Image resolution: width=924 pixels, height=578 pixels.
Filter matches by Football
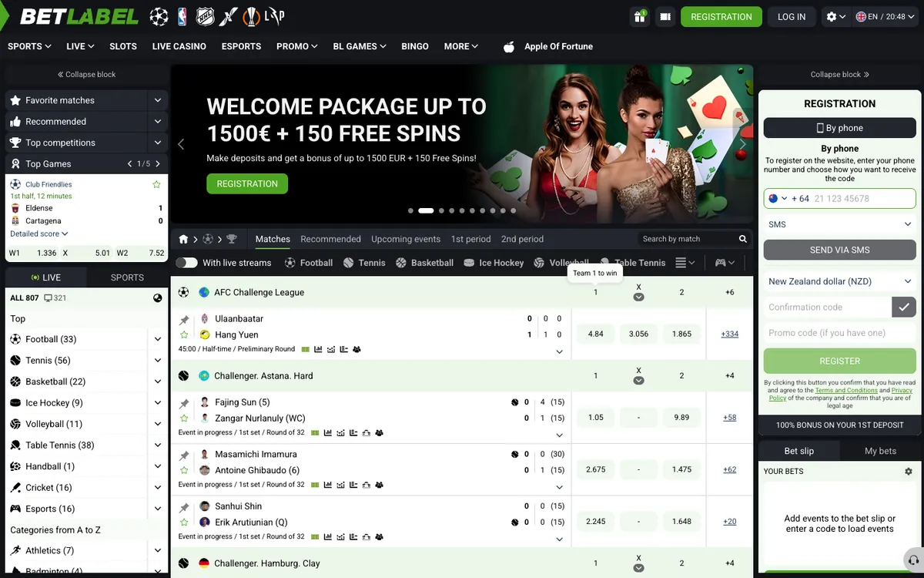pos(309,263)
